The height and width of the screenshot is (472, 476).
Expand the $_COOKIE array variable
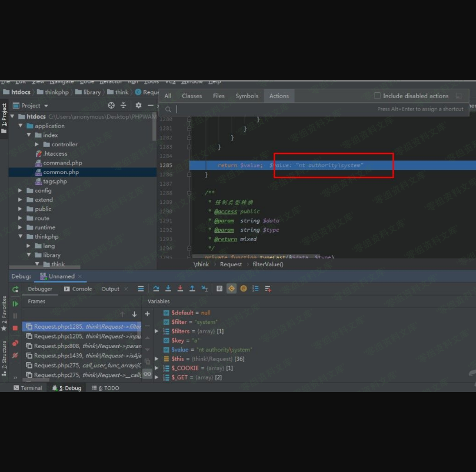[x=157, y=369]
